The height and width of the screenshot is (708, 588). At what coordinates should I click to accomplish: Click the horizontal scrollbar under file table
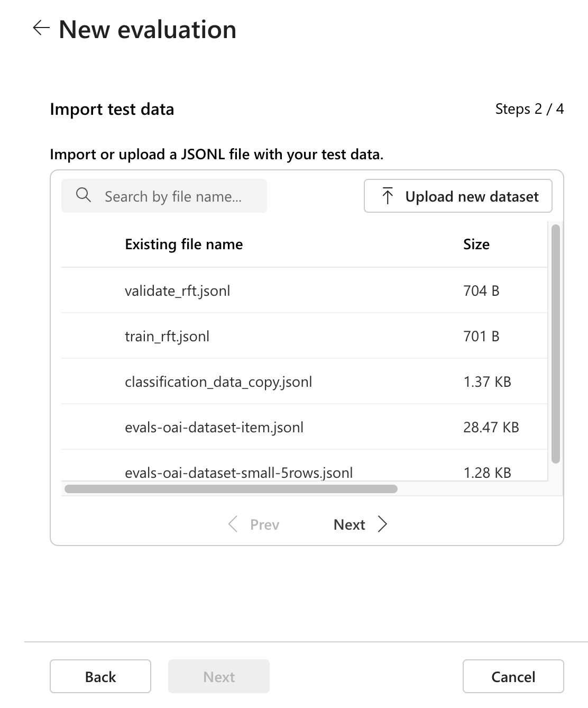pos(231,489)
